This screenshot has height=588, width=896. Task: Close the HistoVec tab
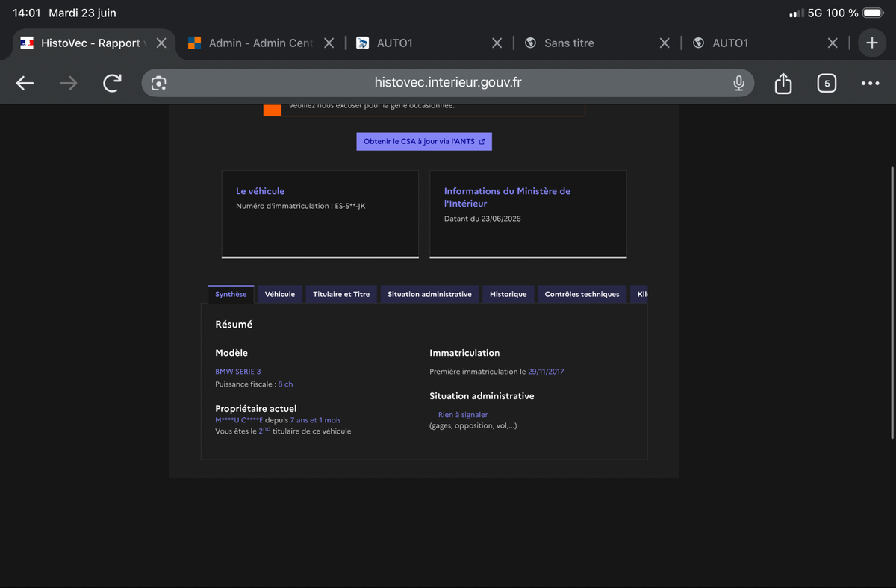[161, 43]
